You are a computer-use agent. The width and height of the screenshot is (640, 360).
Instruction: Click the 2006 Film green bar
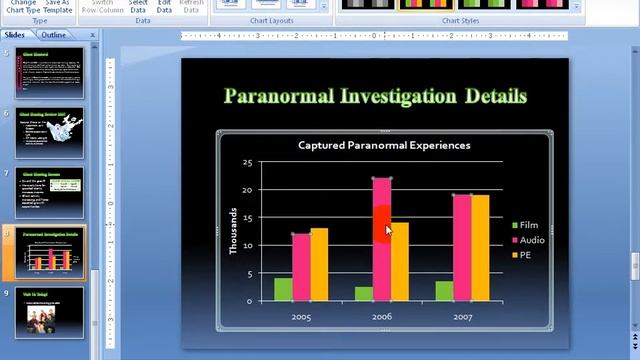(364, 294)
